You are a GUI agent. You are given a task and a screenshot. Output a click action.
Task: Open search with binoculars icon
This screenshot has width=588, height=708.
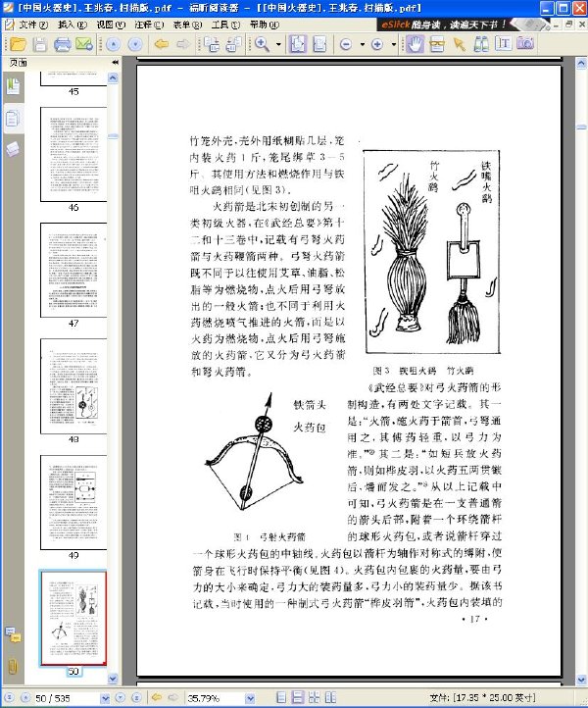481,44
